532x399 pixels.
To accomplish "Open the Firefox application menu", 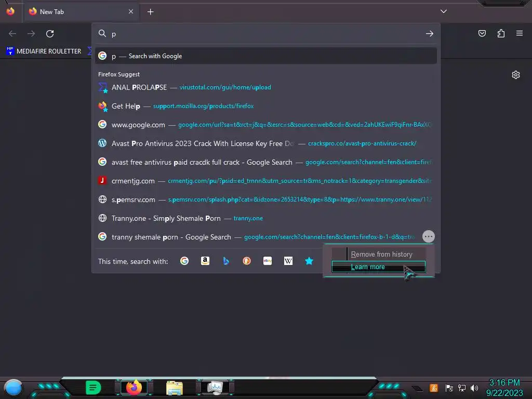I will point(520,33).
